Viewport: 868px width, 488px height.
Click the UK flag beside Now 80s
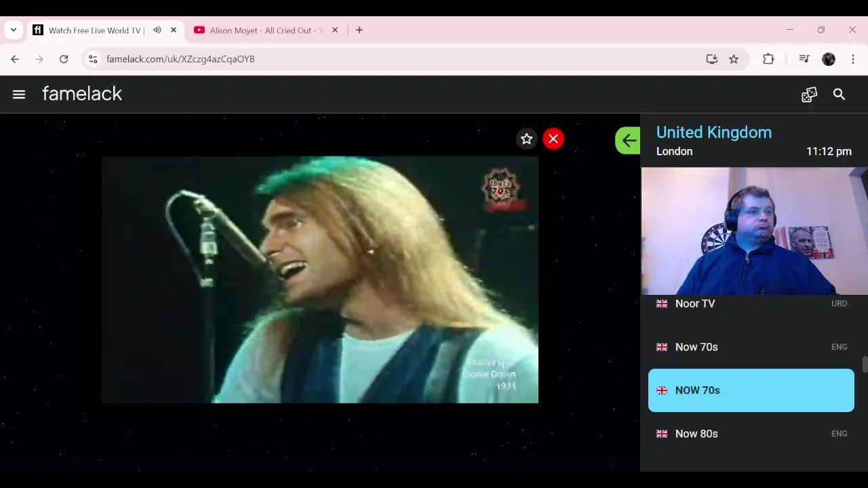click(662, 434)
